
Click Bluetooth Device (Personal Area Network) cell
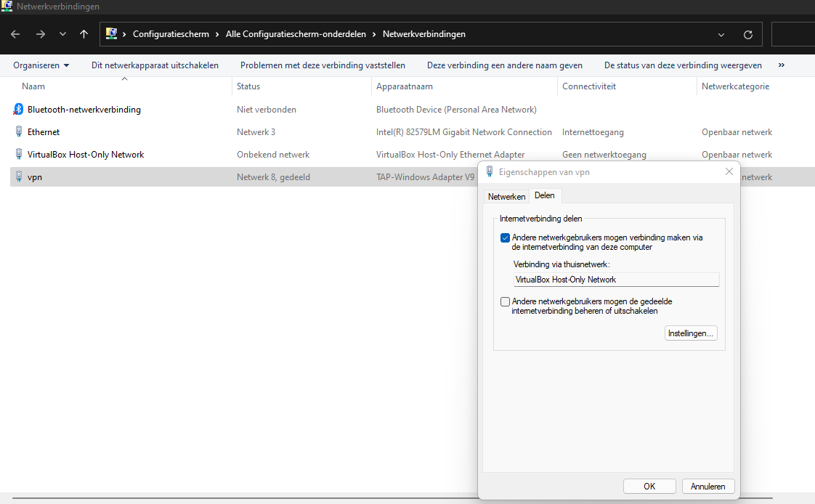pyautogui.click(x=456, y=109)
